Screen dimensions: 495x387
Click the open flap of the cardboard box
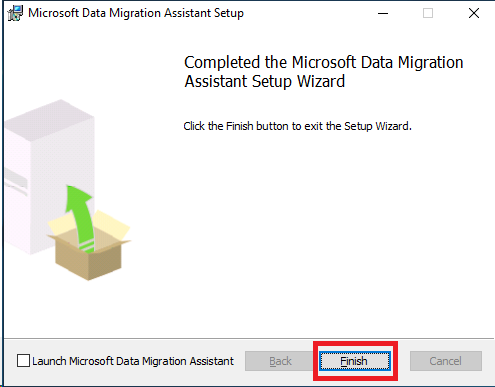112,225
